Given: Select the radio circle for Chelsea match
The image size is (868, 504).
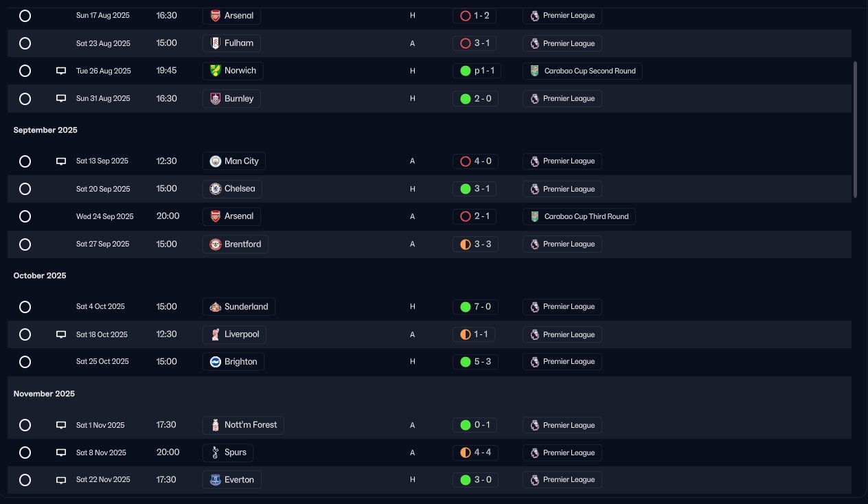Looking at the screenshot, I should (x=25, y=189).
